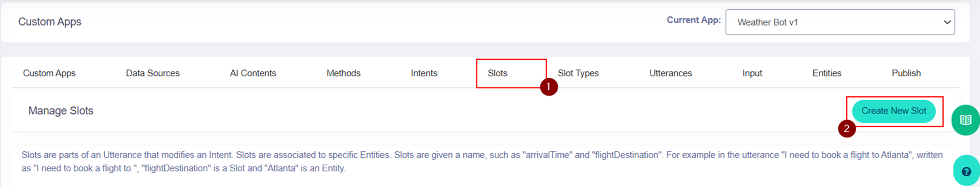Viewport: 980px width, 187px height.
Task: Click the Create New Slot button
Action: 894,111
